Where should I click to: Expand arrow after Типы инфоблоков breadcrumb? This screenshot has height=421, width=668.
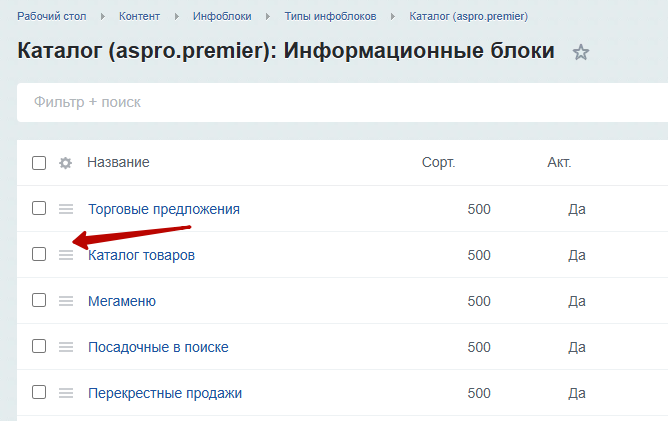393,17
